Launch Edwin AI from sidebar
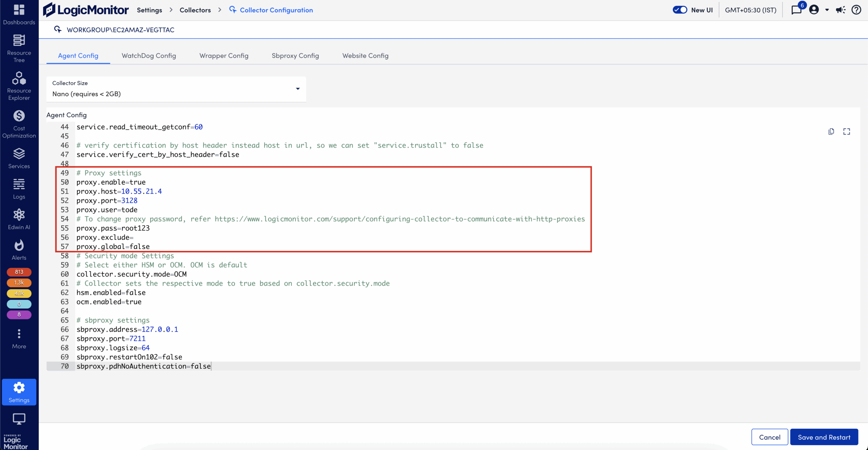Viewport: 868px width, 450px height. click(x=19, y=219)
